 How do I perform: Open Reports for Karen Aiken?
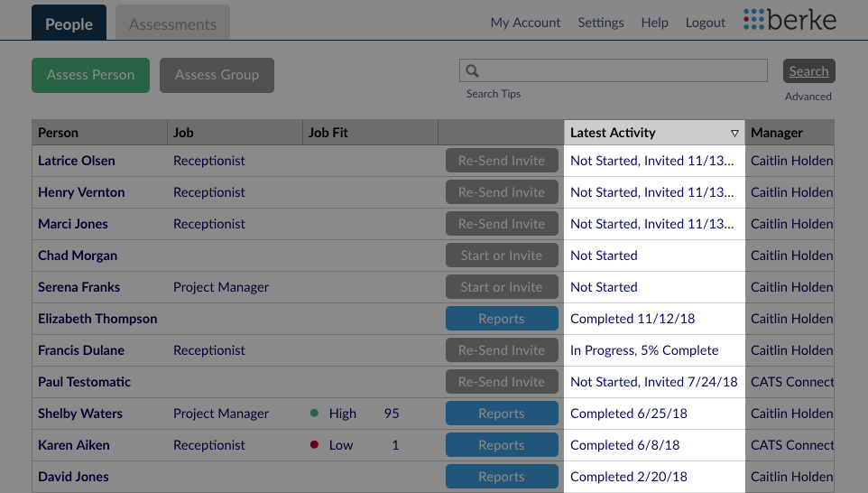tap(502, 445)
